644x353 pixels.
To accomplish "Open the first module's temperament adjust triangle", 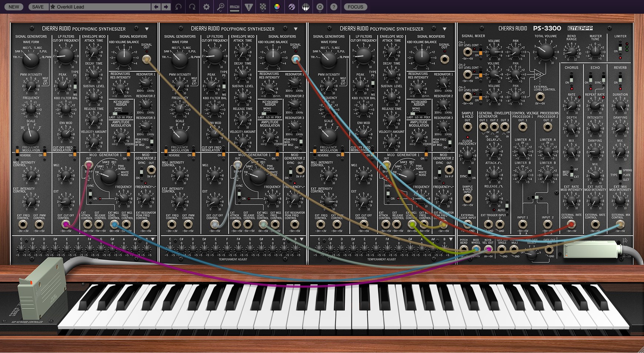I will point(153,239).
